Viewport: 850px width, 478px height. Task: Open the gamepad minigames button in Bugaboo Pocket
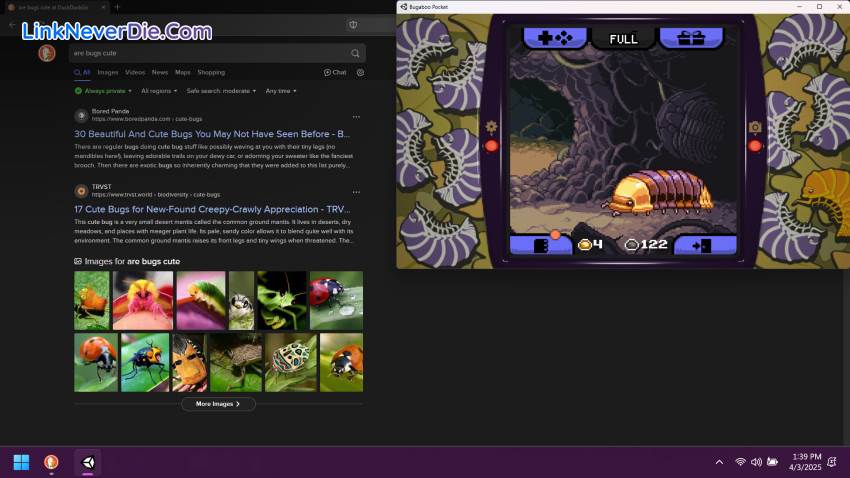(555, 38)
